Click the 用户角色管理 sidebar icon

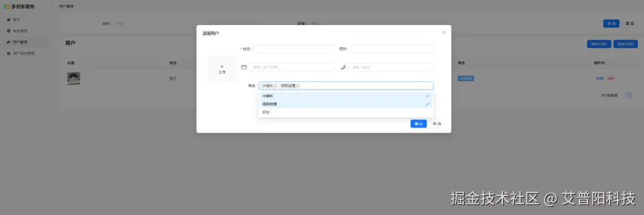8,53
